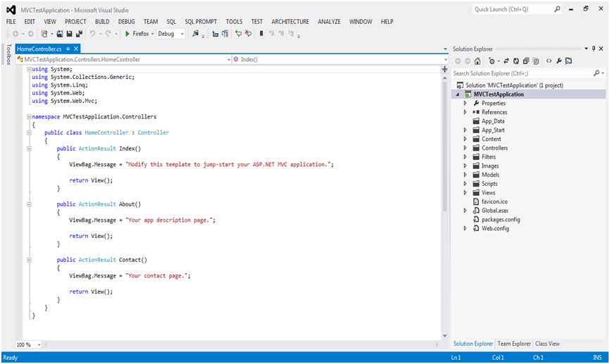Click the View Code icon in Solution Explorer
This screenshot has width=610, height=364.
[x=549, y=61]
